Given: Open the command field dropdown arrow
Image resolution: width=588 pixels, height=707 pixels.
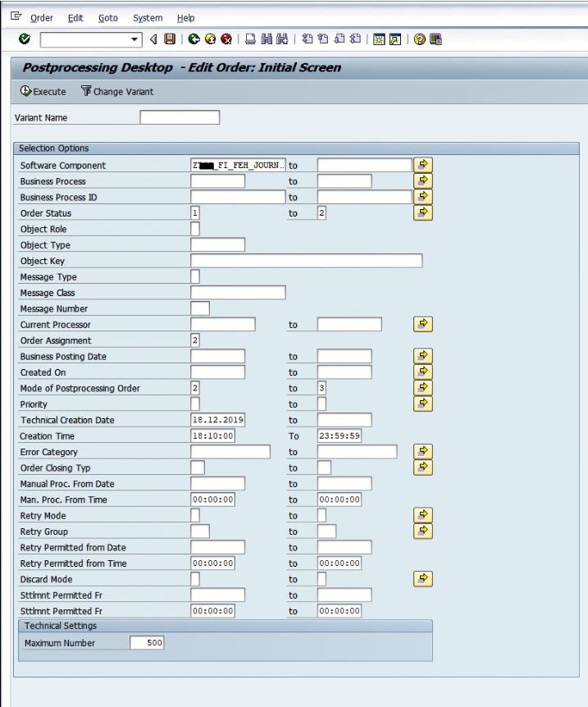Looking at the screenshot, I should point(134,39).
